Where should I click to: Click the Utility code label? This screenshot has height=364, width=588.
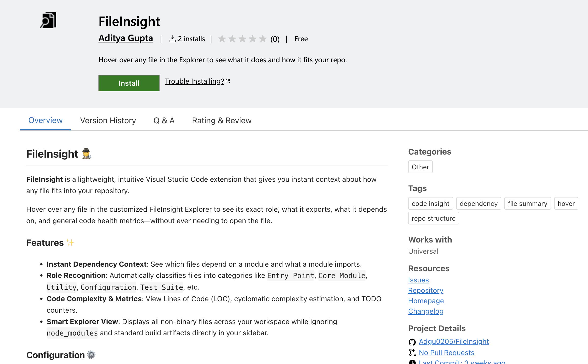[62, 287]
